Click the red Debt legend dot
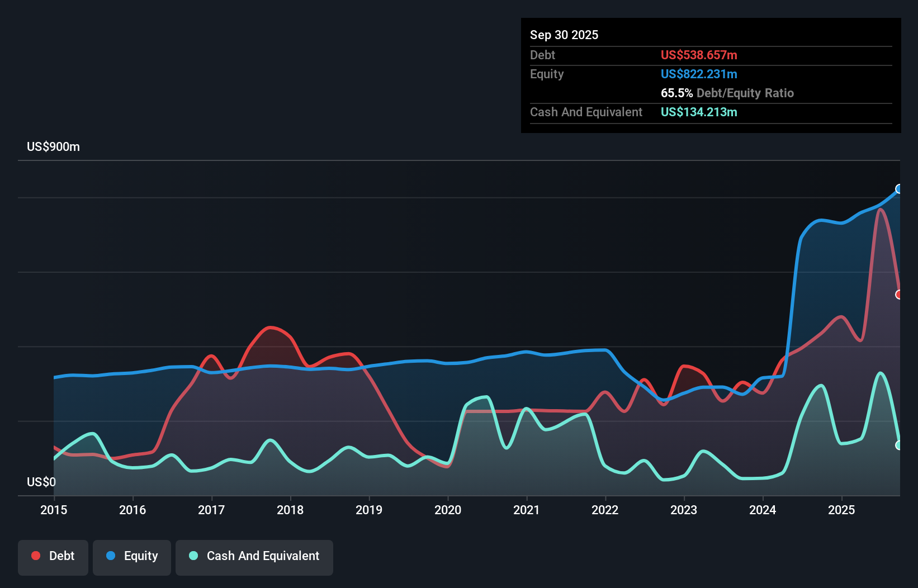 [x=35, y=556]
